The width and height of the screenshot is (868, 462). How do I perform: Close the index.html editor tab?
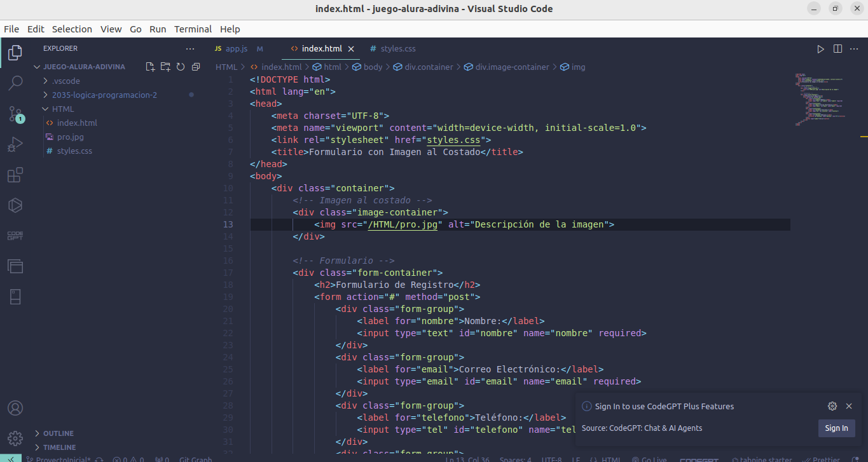[x=351, y=49]
